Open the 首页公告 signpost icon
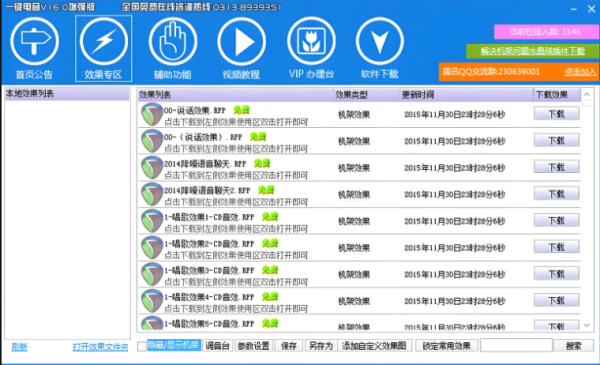Image resolution: width=600 pixels, height=365 pixels. pyautogui.click(x=34, y=41)
